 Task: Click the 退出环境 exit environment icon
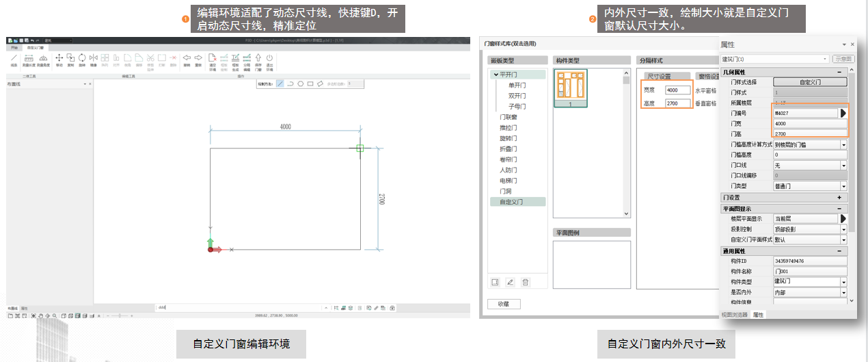[x=269, y=62]
